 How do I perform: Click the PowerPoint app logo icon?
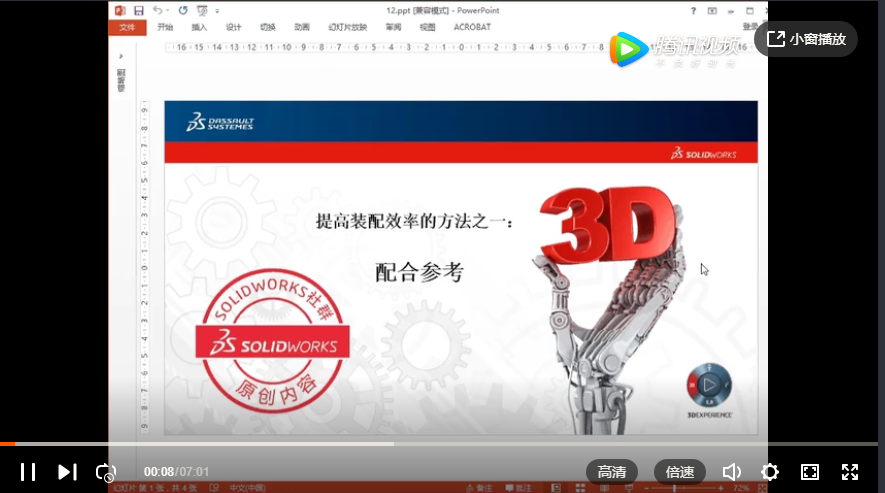click(120, 10)
